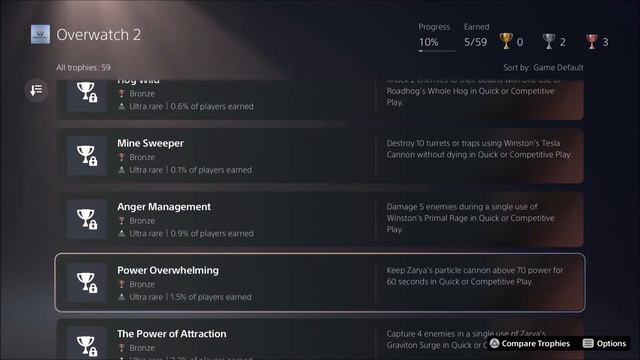This screenshot has width=640, height=360.
Task: Open the Options menu
Action: click(604, 344)
